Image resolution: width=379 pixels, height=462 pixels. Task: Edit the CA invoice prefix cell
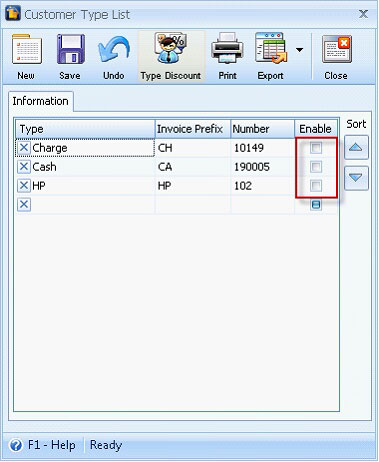(193, 167)
